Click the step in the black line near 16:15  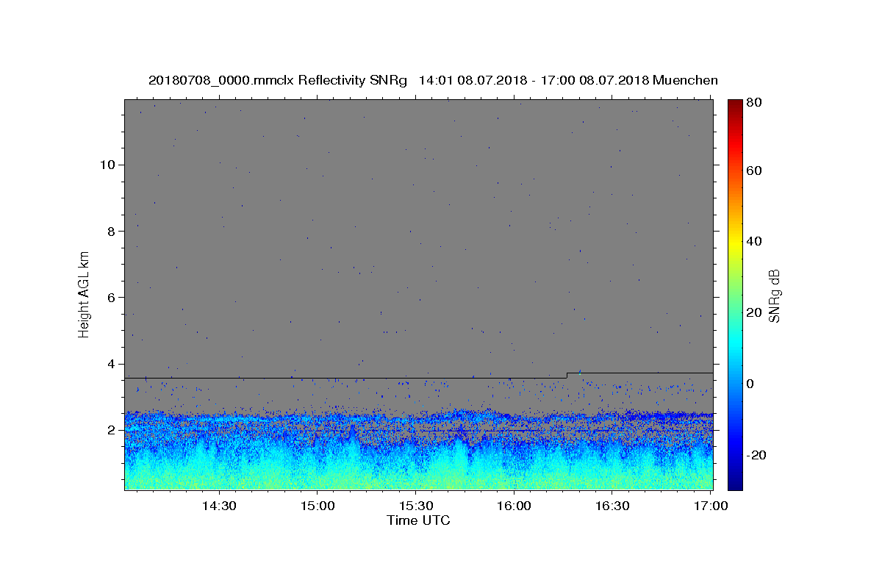567,376
